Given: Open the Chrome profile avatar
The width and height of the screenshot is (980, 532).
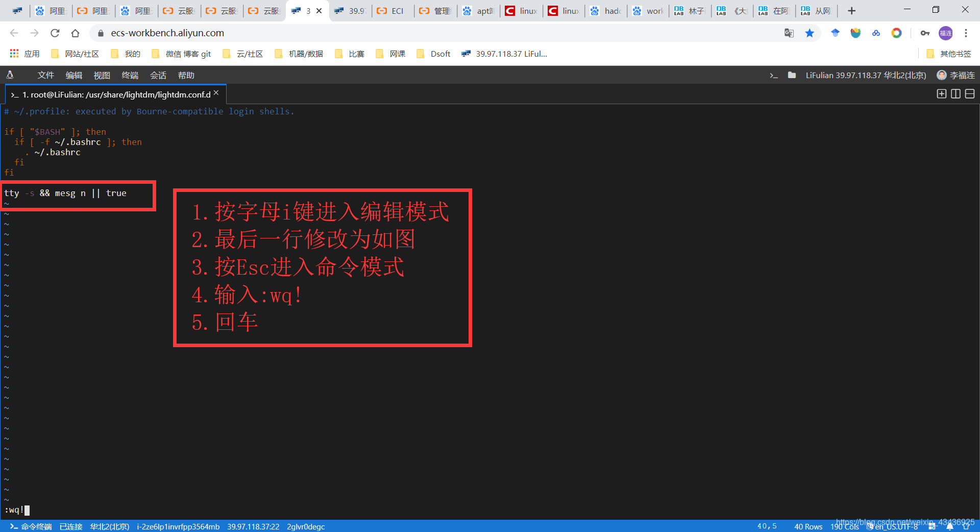Looking at the screenshot, I should click(945, 33).
